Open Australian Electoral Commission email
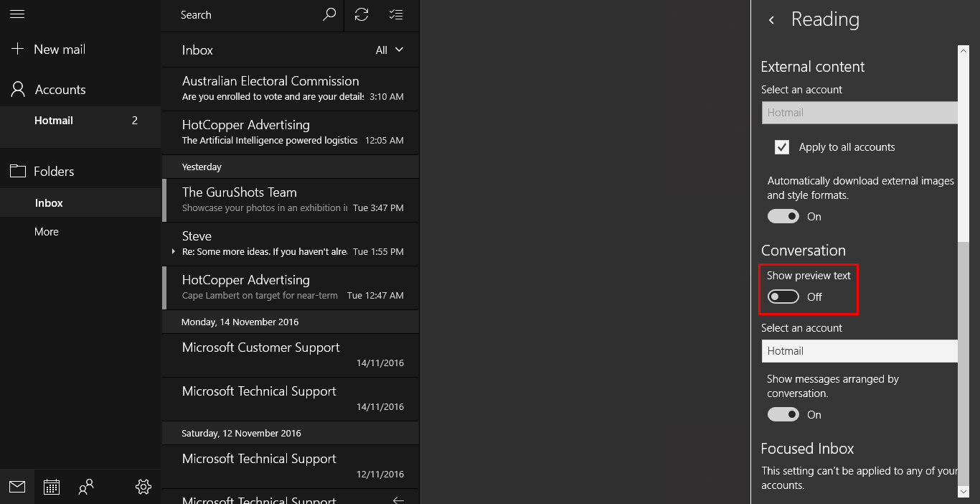The image size is (980, 504). click(x=291, y=88)
